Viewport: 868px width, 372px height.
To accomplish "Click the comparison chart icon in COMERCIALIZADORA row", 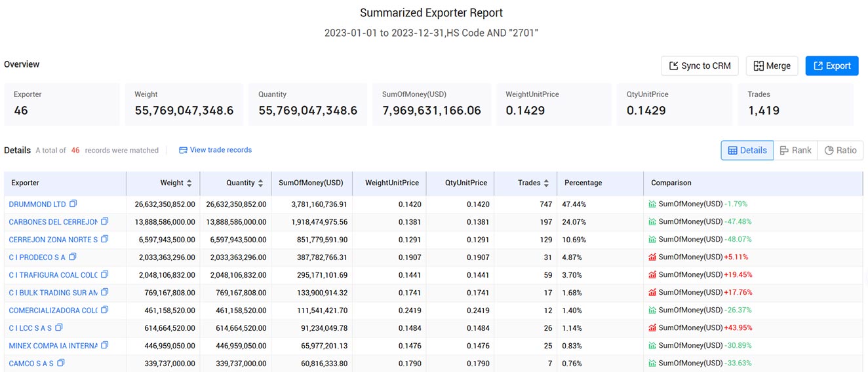I will (652, 310).
